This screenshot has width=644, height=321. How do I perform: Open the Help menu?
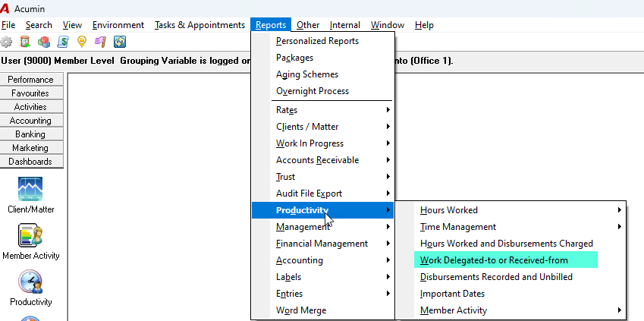coord(424,25)
